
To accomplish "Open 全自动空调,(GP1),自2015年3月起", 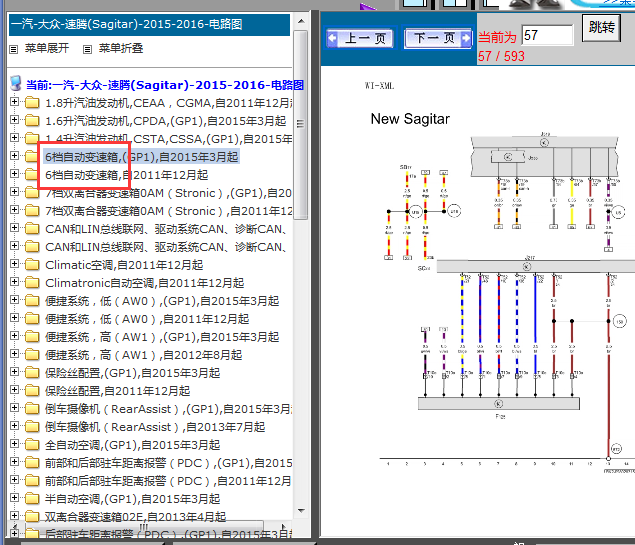I will pyautogui.click(x=132, y=445).
